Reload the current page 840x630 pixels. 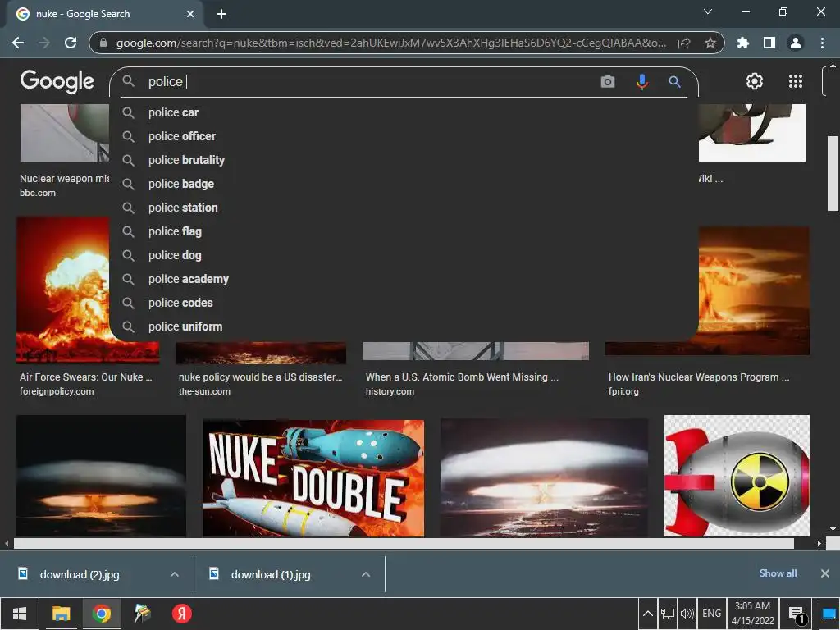[x=71, y=43]
